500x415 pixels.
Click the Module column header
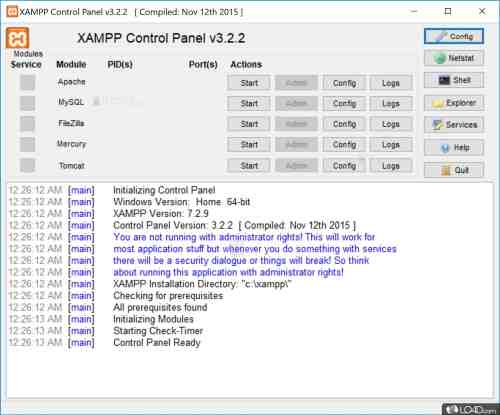pyautogui.click(x=71, y=64)
